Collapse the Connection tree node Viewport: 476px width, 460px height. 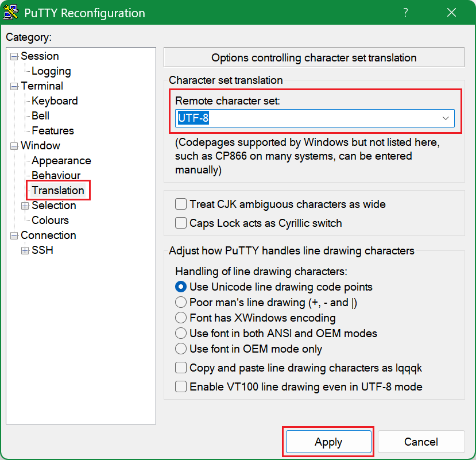point(14,236)
